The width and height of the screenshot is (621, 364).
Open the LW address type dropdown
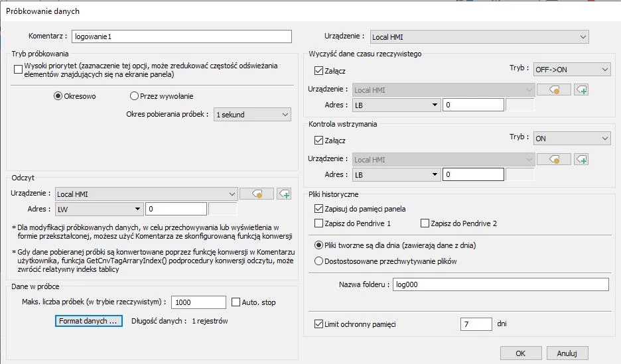click(x=99, y=210)
